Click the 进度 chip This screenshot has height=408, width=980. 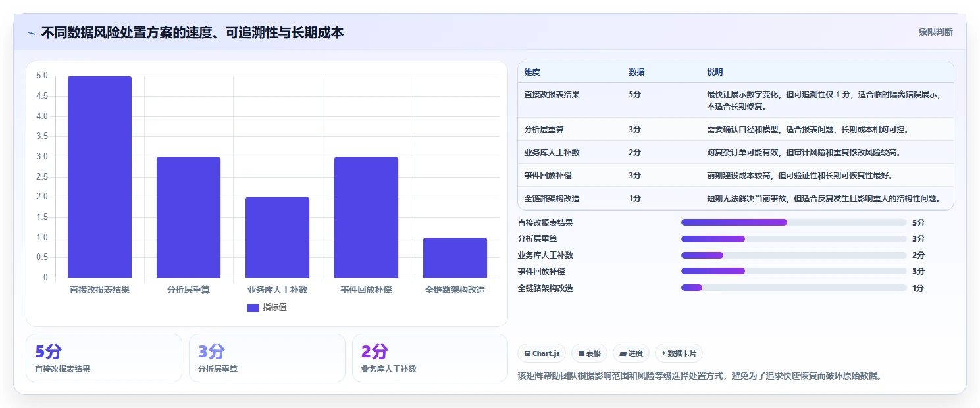pyautogui.click(x=631, y=353)
